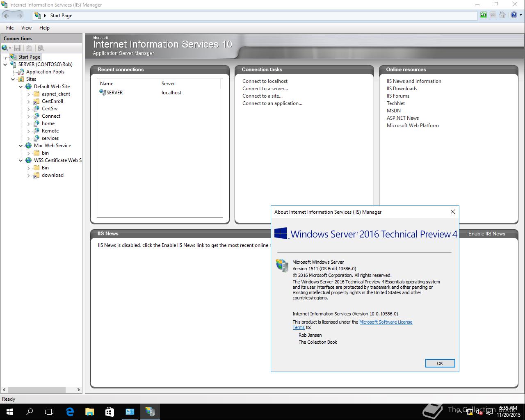Select SERVER (CONTOSO\Rob) node
This screenshot has height=420, width=525.
coord(45,64)
